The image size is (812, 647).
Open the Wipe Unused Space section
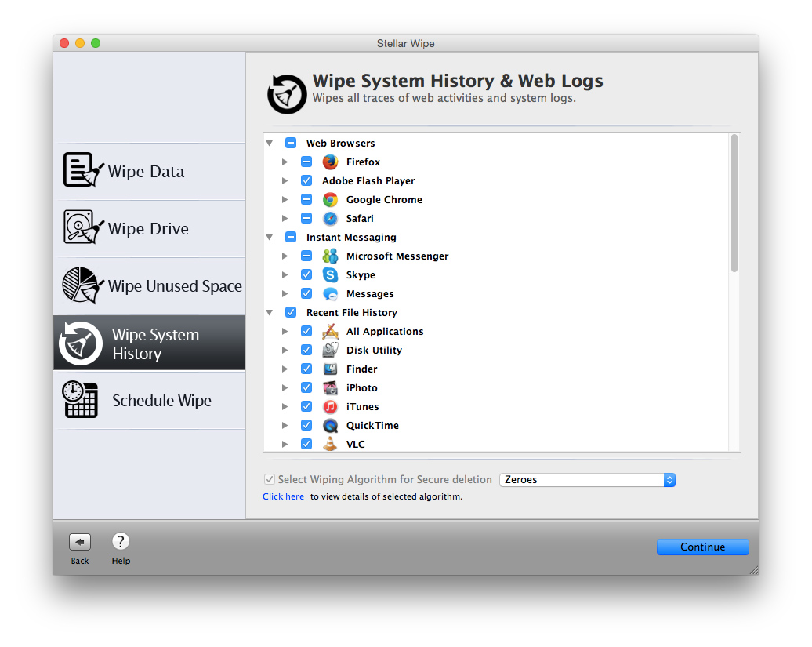pos(149,286)
